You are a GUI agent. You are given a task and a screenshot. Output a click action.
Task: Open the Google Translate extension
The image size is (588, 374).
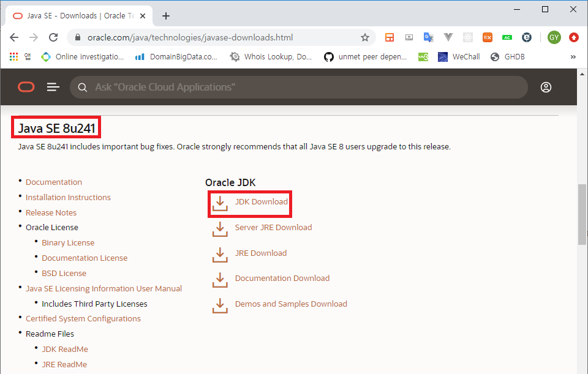pyautogui.click(x=428, y=37)
